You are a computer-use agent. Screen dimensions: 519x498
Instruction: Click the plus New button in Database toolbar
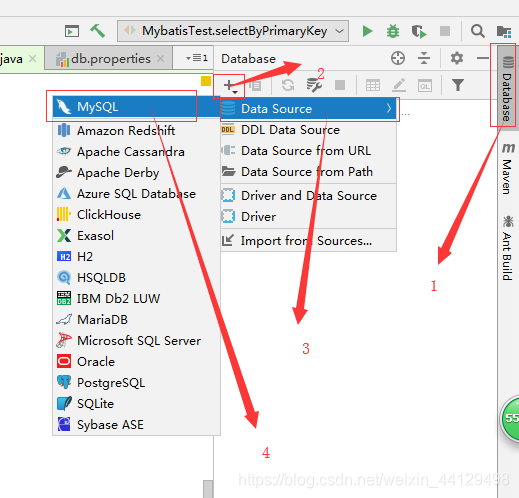pos(230,86)
